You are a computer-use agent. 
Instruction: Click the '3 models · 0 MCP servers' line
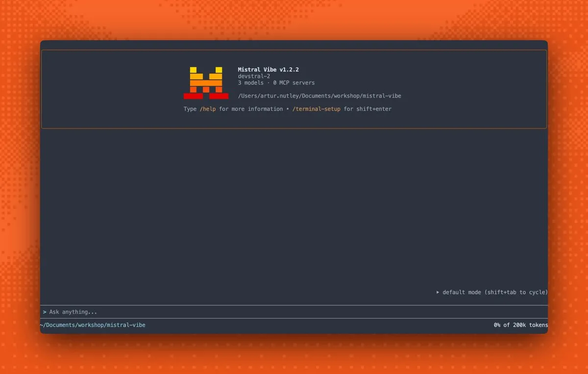(x=276, y=83)
